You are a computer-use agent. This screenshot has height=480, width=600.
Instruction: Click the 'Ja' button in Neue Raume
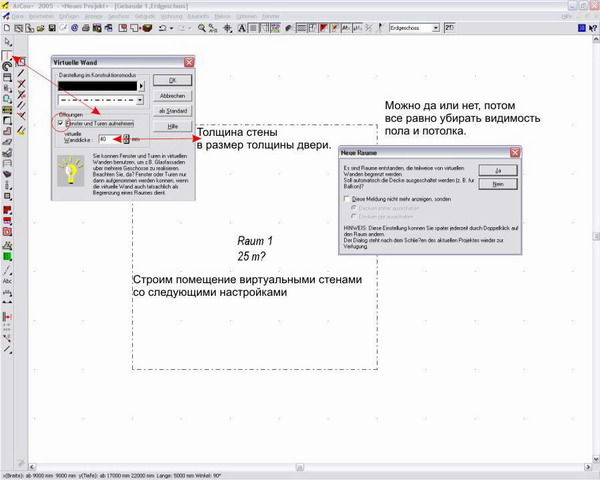point(497,171)
